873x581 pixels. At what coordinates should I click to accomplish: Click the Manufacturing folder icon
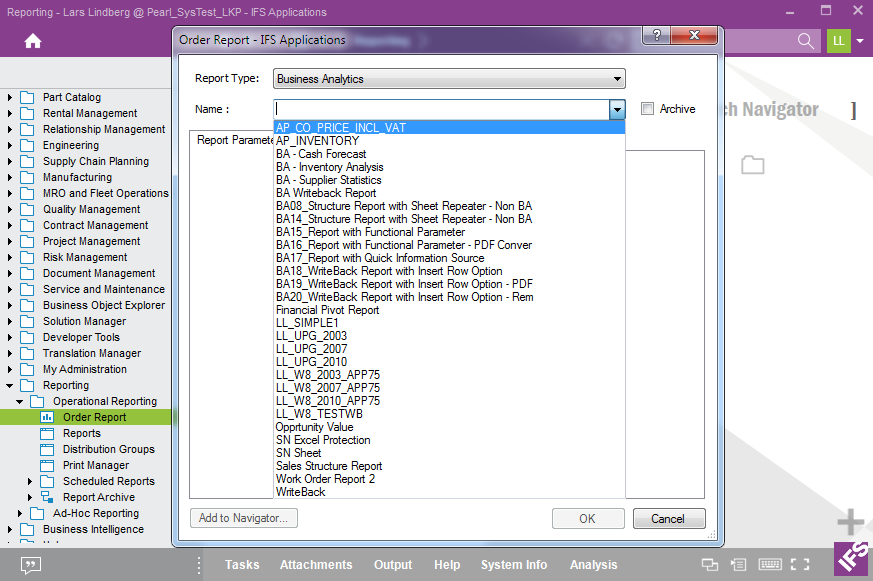pos(27,178)
